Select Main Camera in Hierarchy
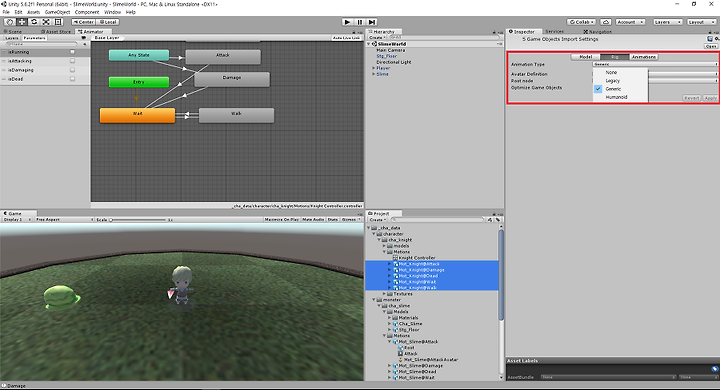 [391, 50]
